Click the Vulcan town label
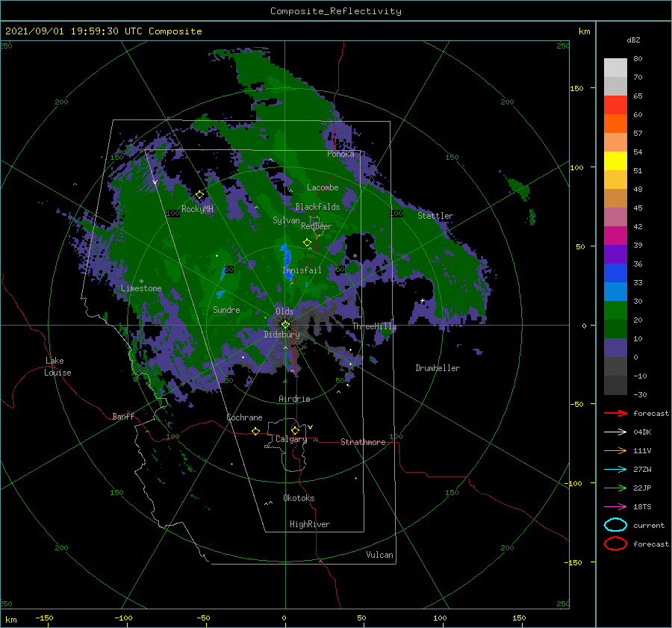Screen dimensions: 672x628 380,555
